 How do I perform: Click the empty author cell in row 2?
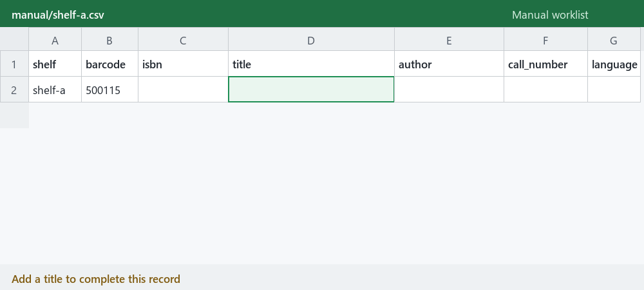click(449, 90)
